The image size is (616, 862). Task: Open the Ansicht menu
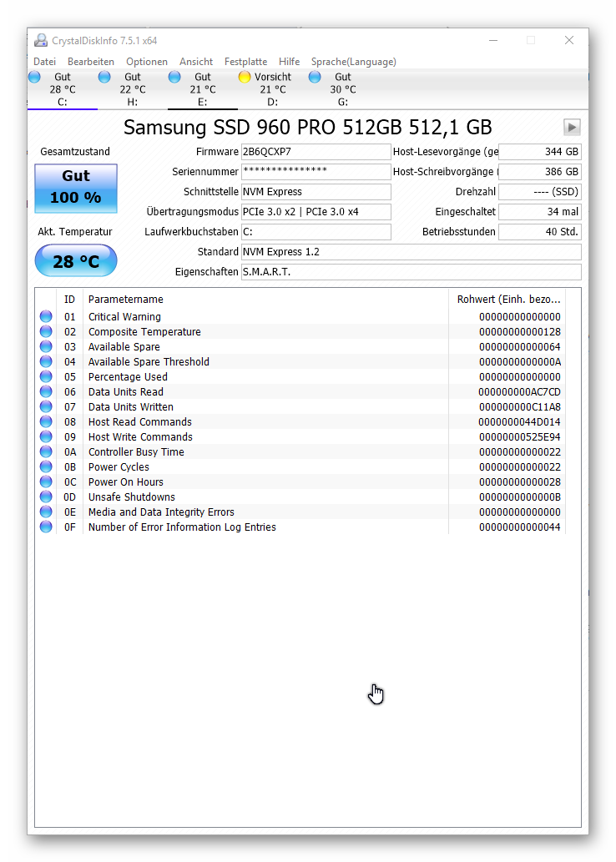(x=196, y=62)
